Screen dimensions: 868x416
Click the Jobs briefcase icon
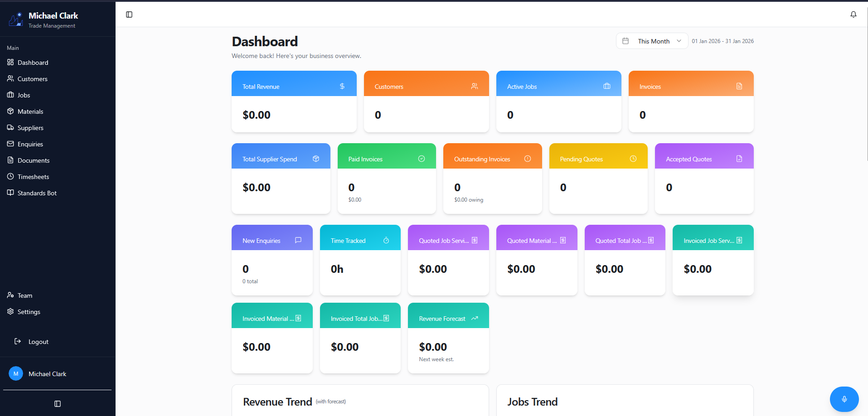pyautogui.click(x=10, y=95)
